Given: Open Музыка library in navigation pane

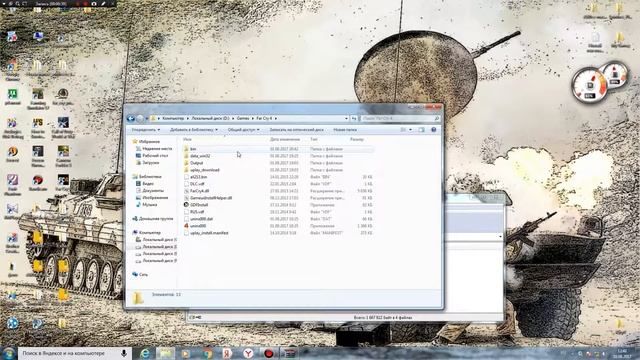Looking at the screenshot, I should point(149,204).
